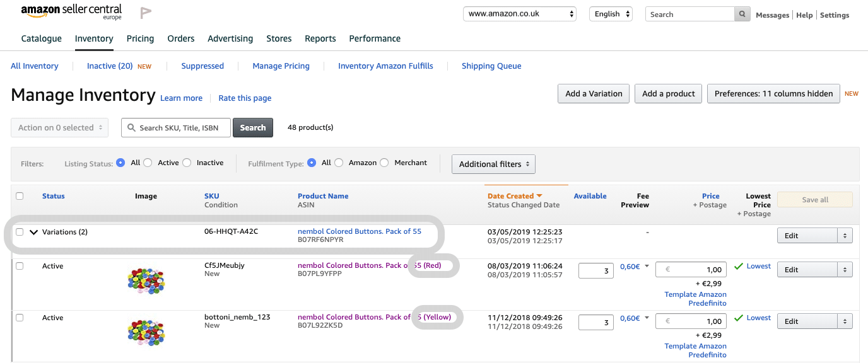Image resolution: width=868 pixels, height=363 pixels.
Task: Click the Add a product button
Action: tap(669, 93)
